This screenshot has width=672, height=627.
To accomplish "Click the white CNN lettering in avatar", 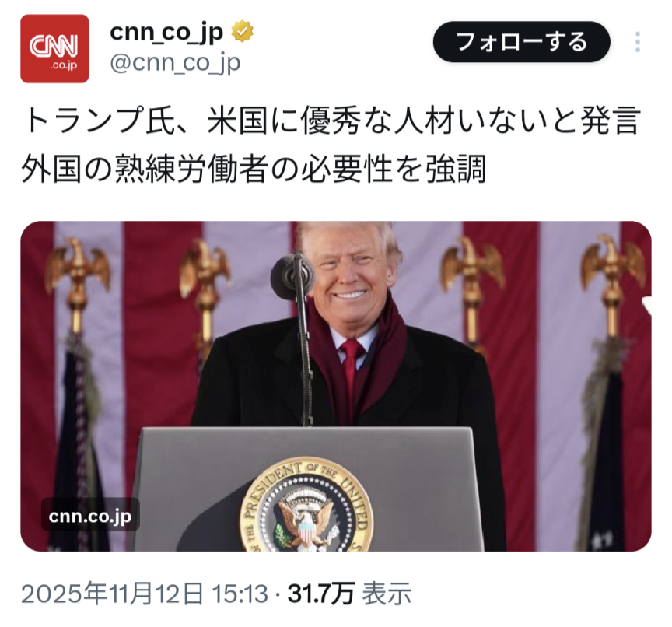I will [54, 45].
